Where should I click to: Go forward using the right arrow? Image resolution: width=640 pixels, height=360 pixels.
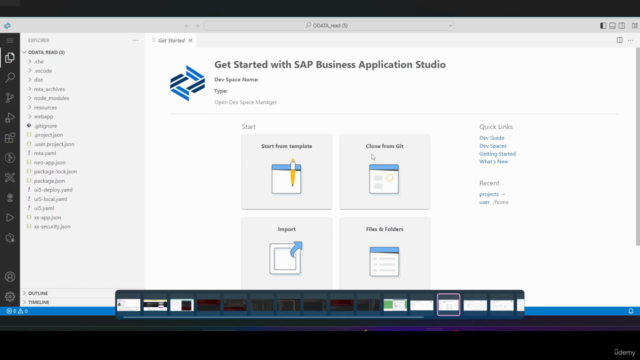click(197, 26)
